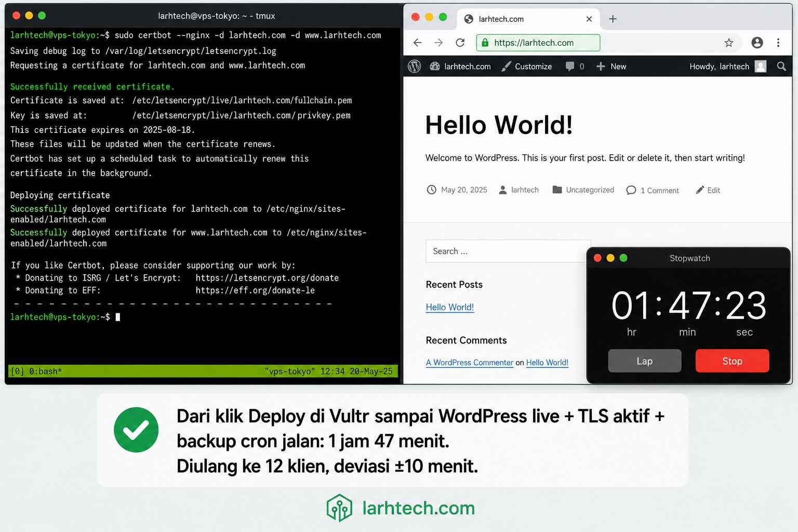Click the pencil icon beside Edit

pyautogui.click(x=700, y=190)
